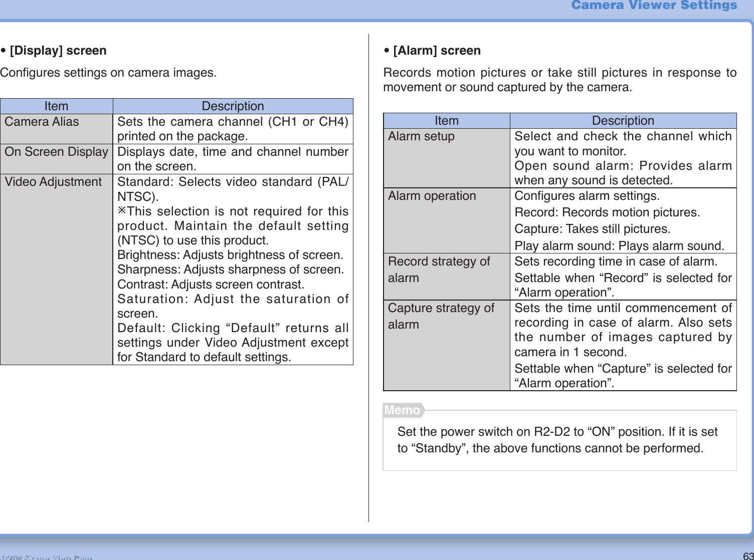Click the Display table 'Description' header
Screen dimensions: 754x560
coord(233,106)
